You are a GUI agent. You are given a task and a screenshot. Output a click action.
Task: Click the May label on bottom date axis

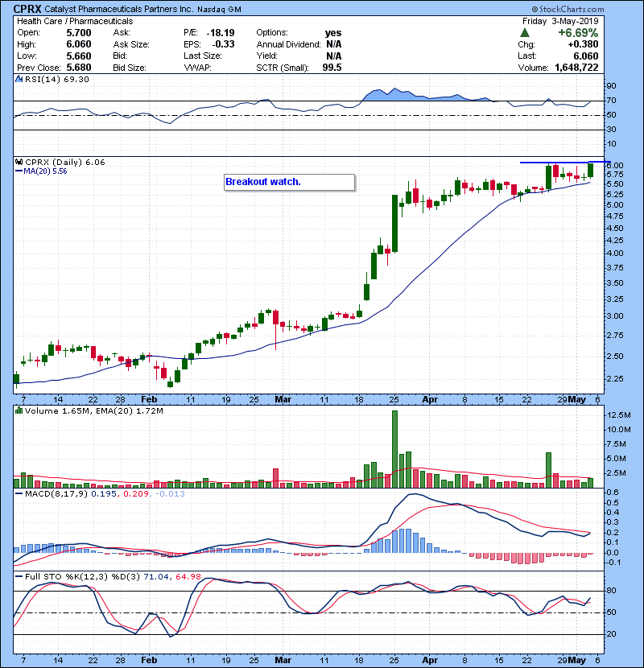tap(577, 660)
